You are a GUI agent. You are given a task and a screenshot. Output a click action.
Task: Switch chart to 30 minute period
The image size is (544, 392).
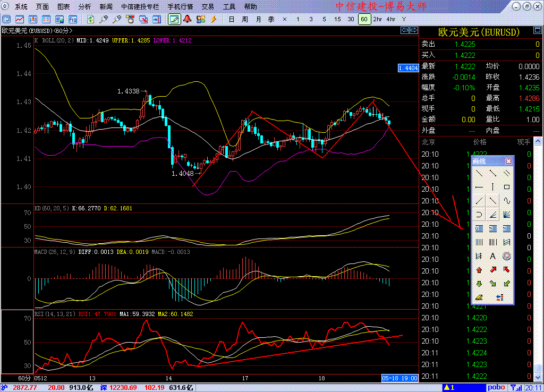pyautogui.click(x=351, y=20)
